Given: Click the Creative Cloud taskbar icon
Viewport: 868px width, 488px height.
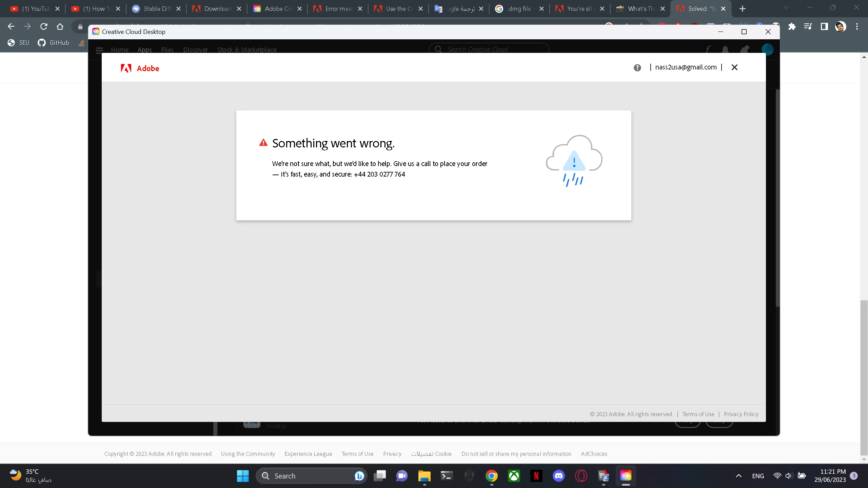Looking at the screenshot, I should [x=626, y=476].
